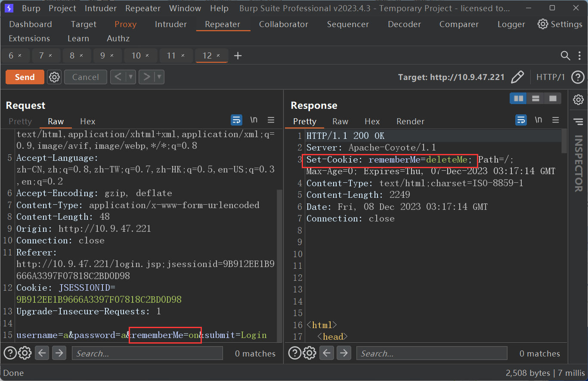This screenshot has height=381, width=588.
Task: Click the request search field
Action: (x=147, y=353)
